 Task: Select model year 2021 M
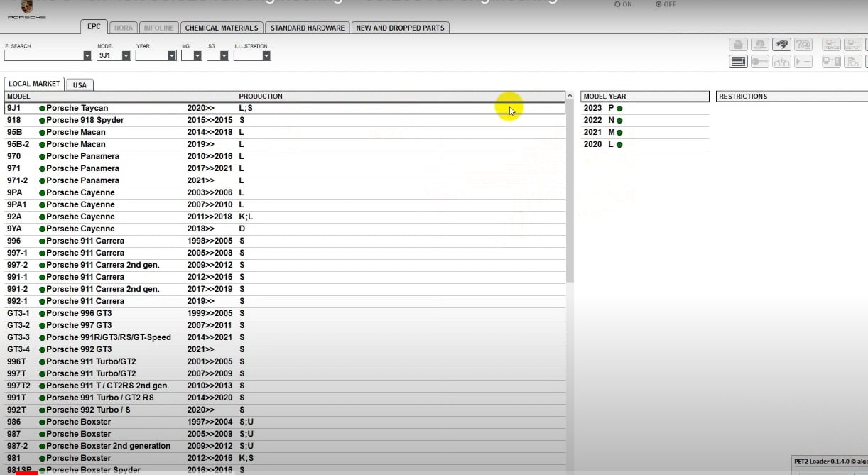(645, 132)
